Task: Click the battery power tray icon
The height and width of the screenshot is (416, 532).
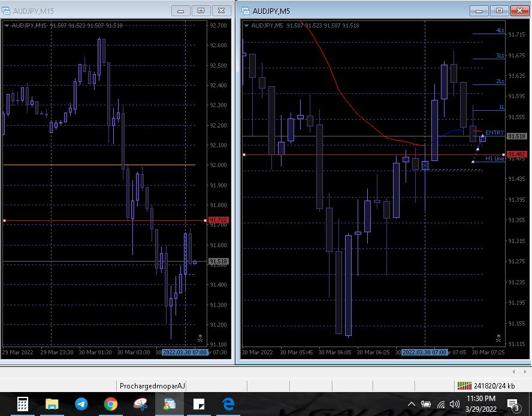Action: pos(426,404)
